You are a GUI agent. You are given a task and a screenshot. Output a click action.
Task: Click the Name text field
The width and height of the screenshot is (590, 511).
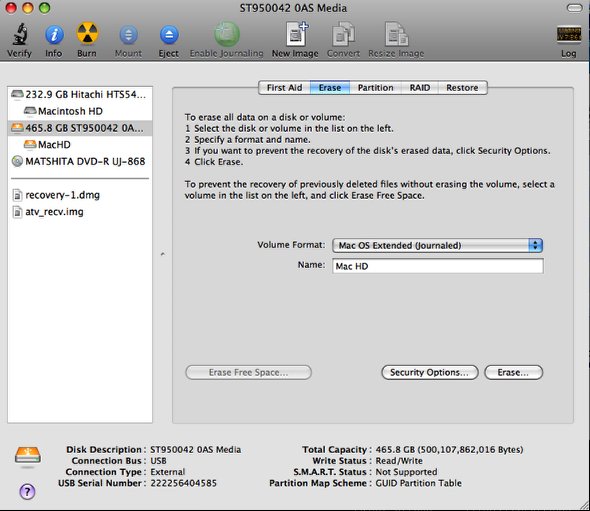point(438,266)
